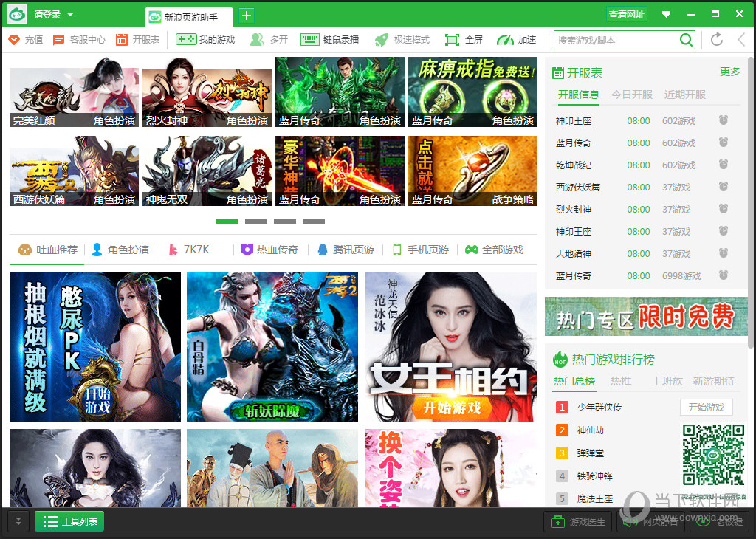Open the feedback dropdown arrow near 查看网址
Viewport: 756px width, 539px height.
click(666, 14)
